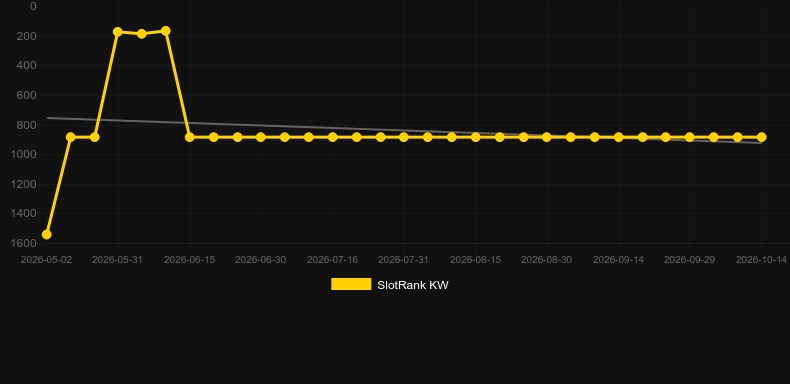Image resolution: width=790 pixels, height=384 pixels.
Task: Select the data point for 2026-05-31
Action: [118, 32]
